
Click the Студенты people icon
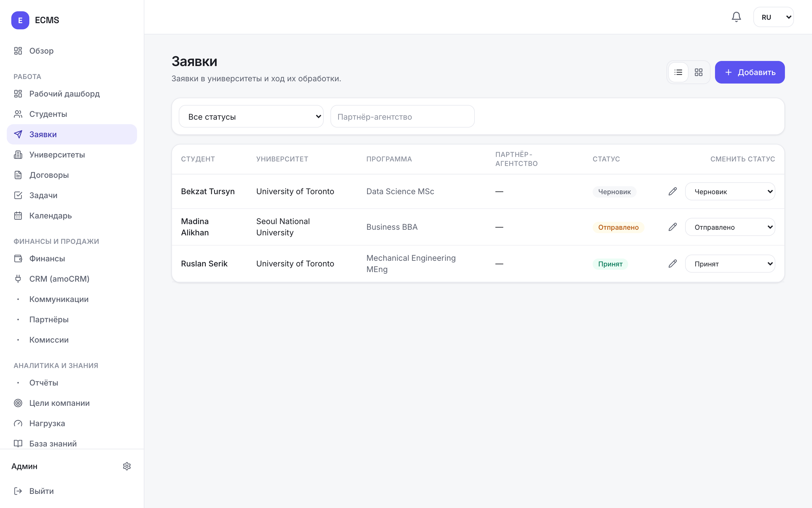pos(18,114)
